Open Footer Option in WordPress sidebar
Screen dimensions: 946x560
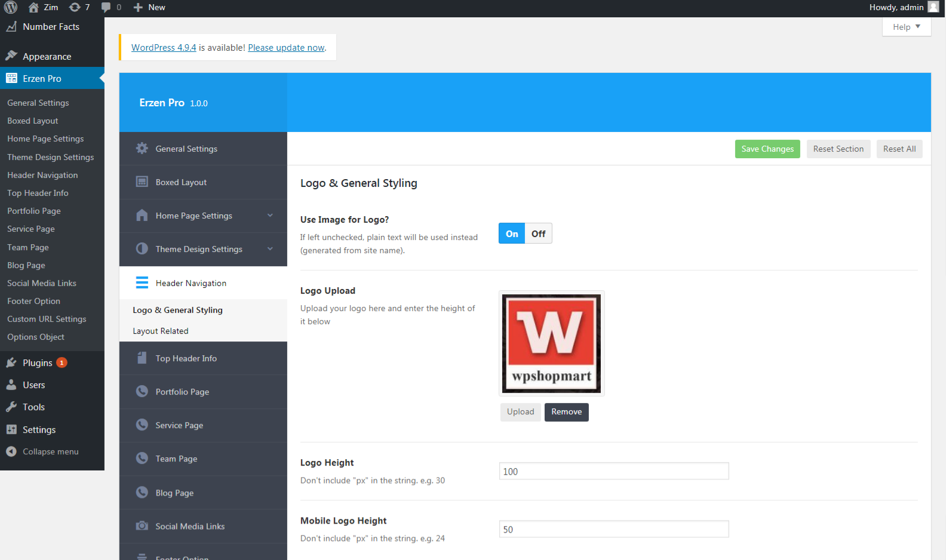pyautogui.click(x=33, y=301)
